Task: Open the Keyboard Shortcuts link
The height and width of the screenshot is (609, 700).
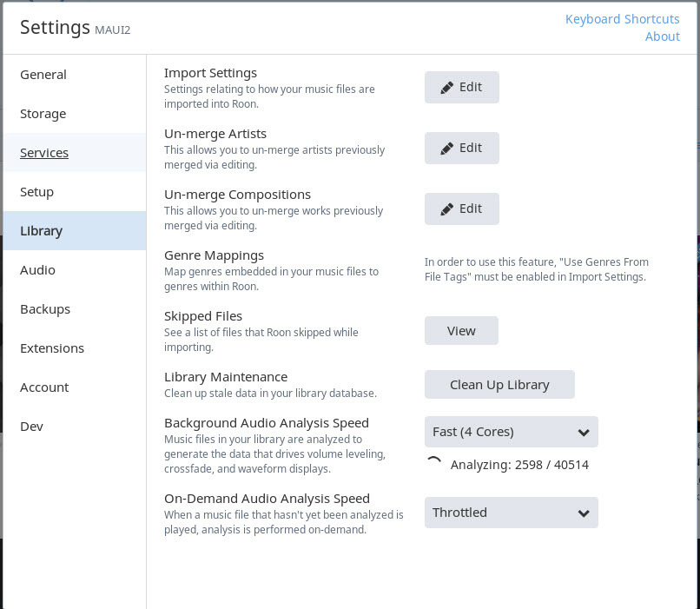Action: coord(622,19)
